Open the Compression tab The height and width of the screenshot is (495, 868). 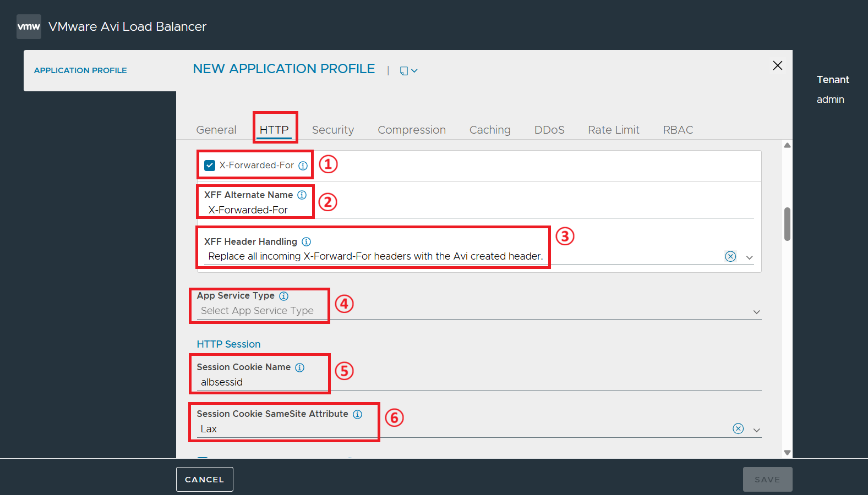pos(412,130)
